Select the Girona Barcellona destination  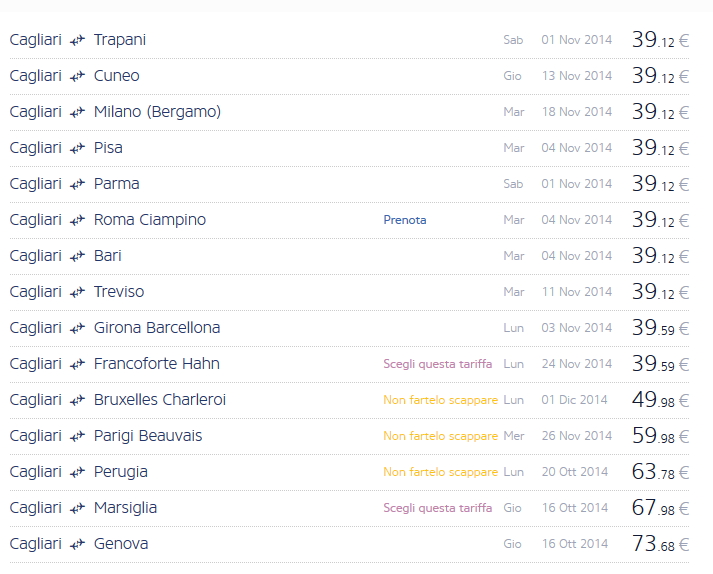(156, 328)
